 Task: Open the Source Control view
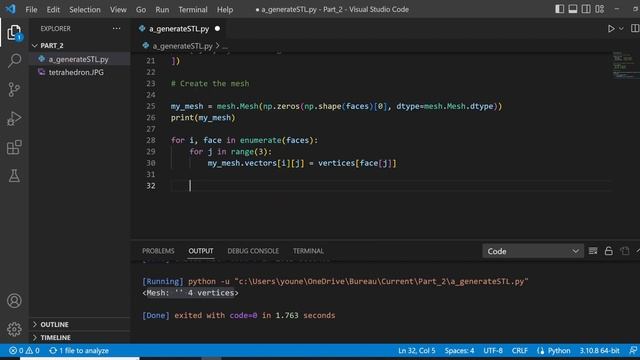coord(14,89)
